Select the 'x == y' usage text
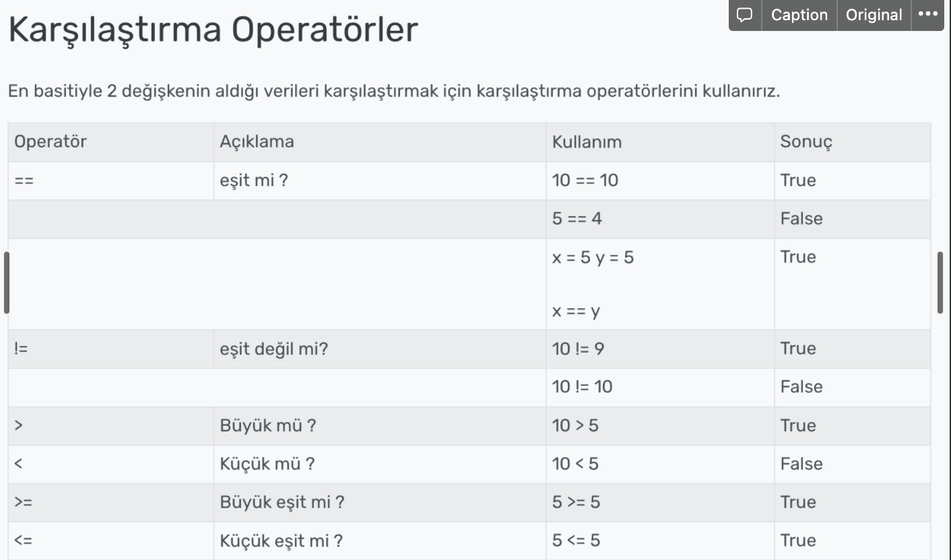This screenshot has width=951, height=560. [576, 312]
